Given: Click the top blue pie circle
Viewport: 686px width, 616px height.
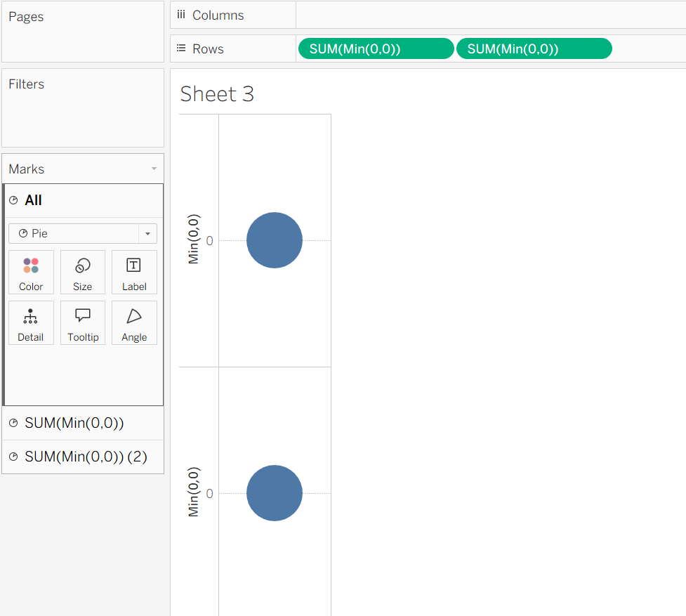Looking at the screenshot, I should click(275, 240).
